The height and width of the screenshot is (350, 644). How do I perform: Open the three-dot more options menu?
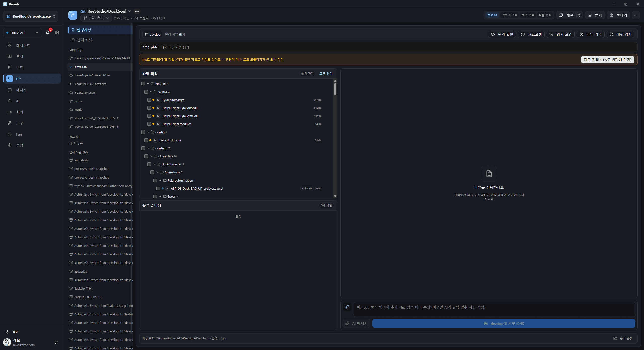[x=636, y=15]
